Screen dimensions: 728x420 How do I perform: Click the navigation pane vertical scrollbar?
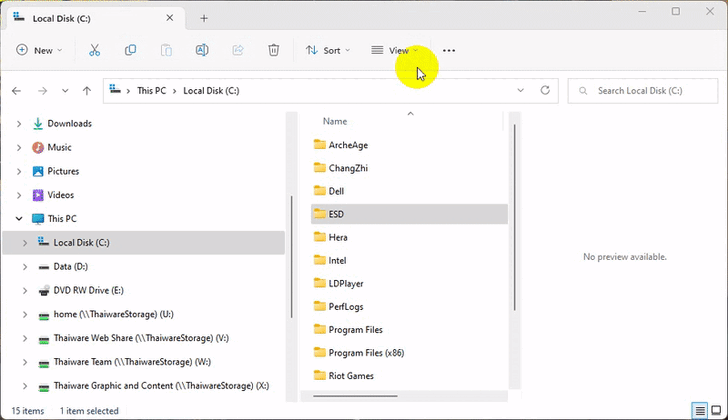(292, 257)
